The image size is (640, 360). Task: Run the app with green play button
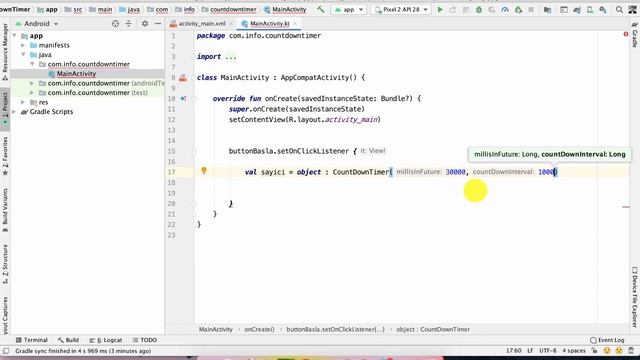440,9
